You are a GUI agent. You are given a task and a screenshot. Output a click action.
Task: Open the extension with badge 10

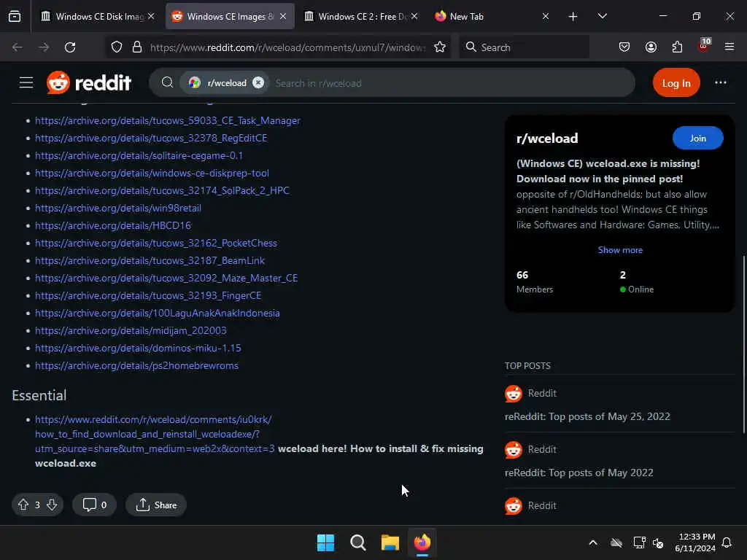click(704, 46)
